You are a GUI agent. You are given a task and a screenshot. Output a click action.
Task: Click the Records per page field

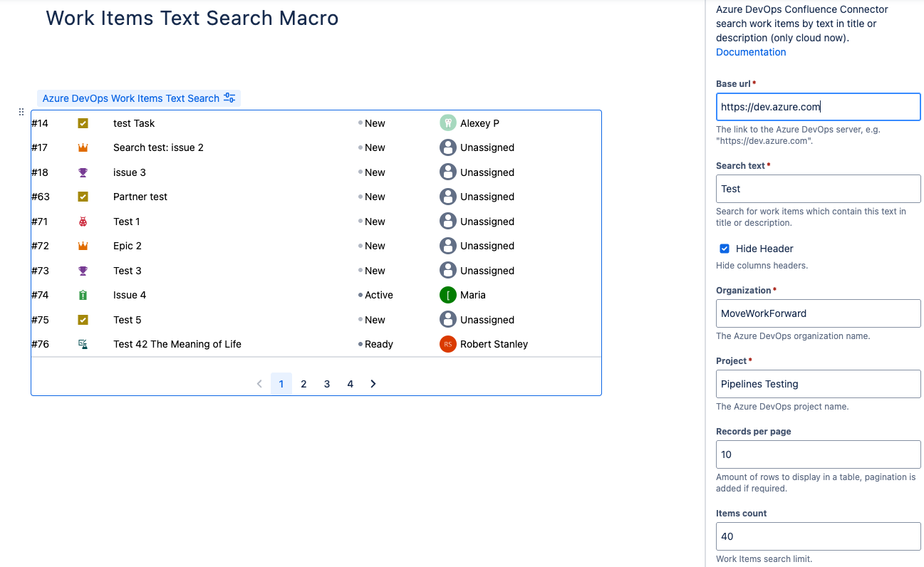point(818,454)
